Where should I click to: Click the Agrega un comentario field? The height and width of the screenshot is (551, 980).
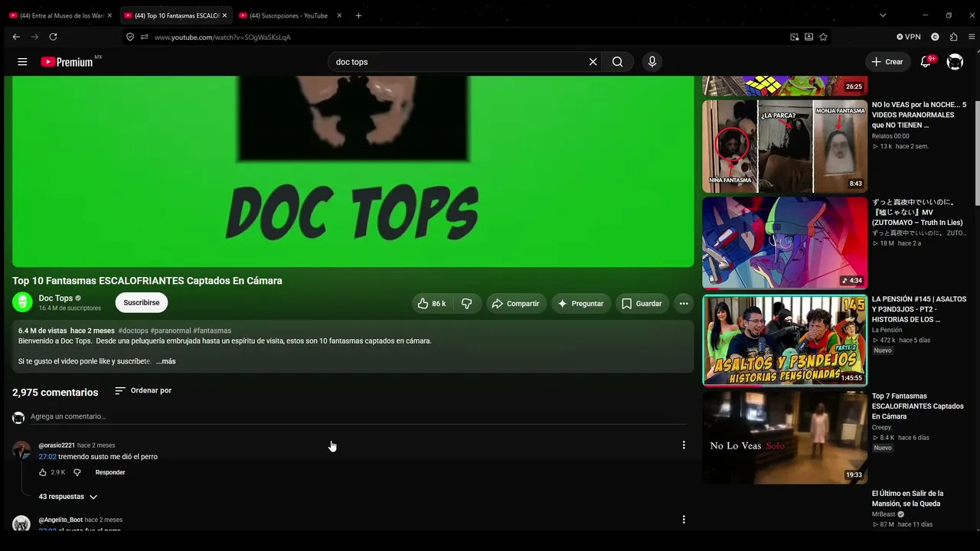coord(358,416)
